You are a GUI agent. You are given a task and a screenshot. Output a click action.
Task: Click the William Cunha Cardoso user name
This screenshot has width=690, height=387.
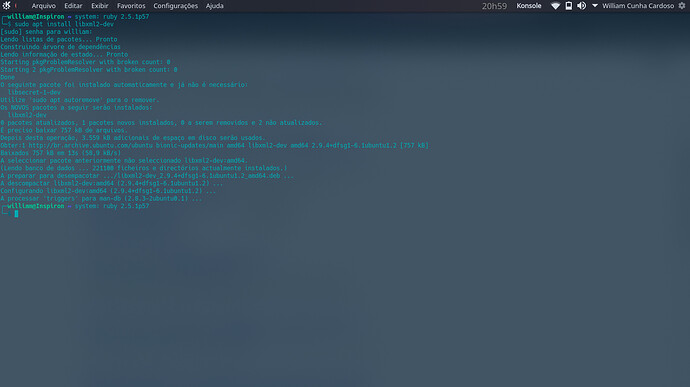click(638, 6)
